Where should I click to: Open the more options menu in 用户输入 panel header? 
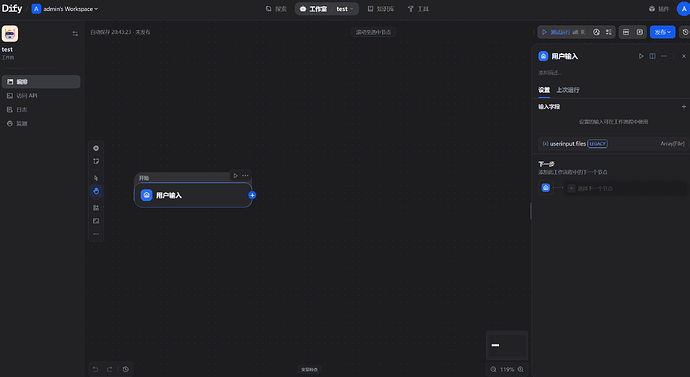point(664,56)
